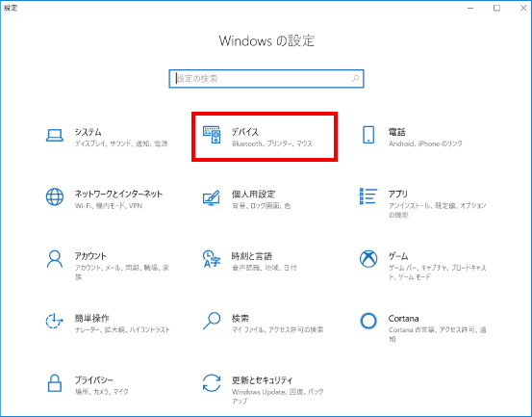
Task: Open the システム laptop icon
Action: point(55,136)
